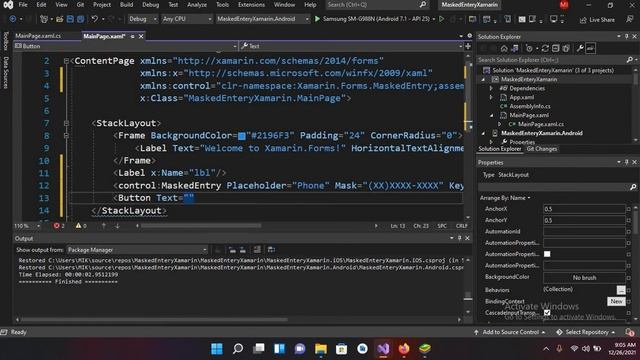Open Any CPU platform dropdown
The height and width of the screenshot is (360, 640).
tap(187, 19)
